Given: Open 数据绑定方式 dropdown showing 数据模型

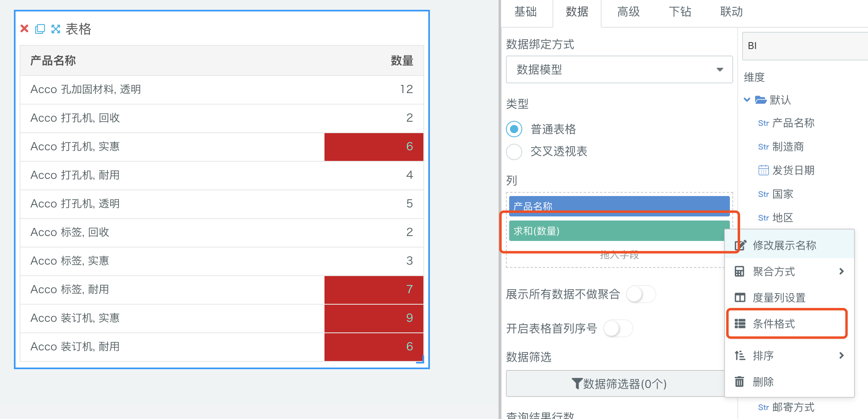Looking at the screenshot, I should [x=619, y=69].
